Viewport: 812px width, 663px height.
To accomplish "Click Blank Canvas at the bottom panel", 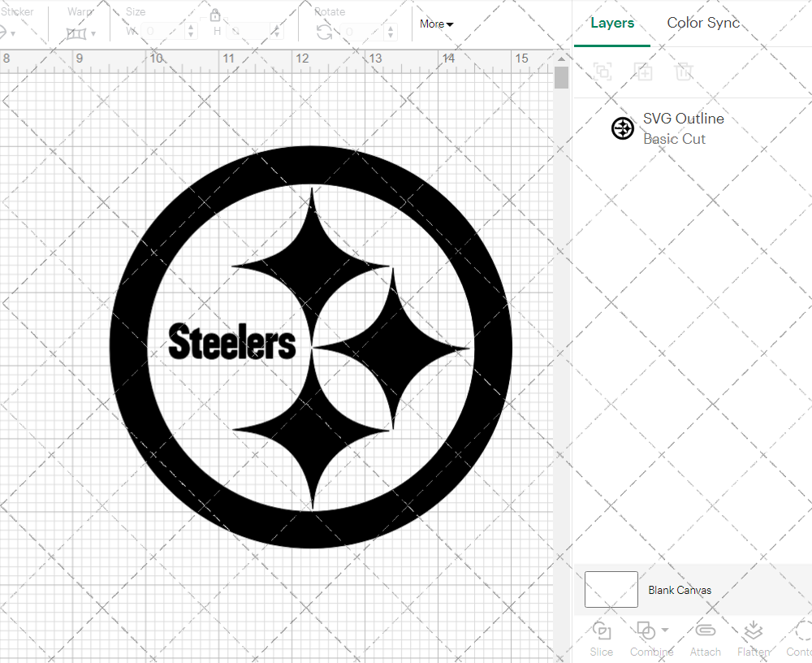I will coord(680,590).
